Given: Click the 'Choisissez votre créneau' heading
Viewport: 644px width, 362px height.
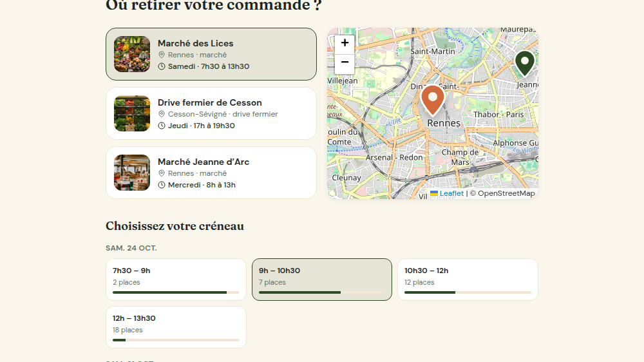Looking at the screenshot, I should click(x=175, y=226).
